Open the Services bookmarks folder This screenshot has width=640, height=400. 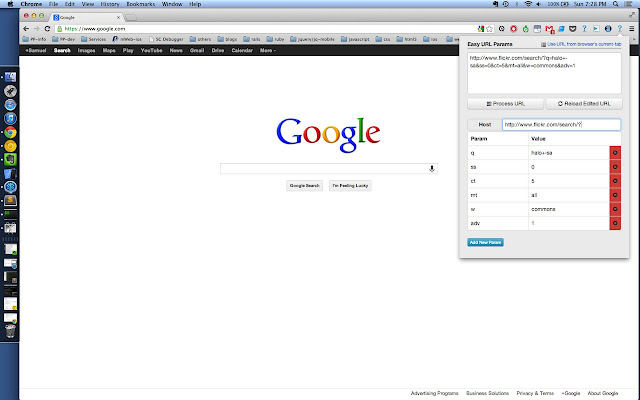point(93,39)
